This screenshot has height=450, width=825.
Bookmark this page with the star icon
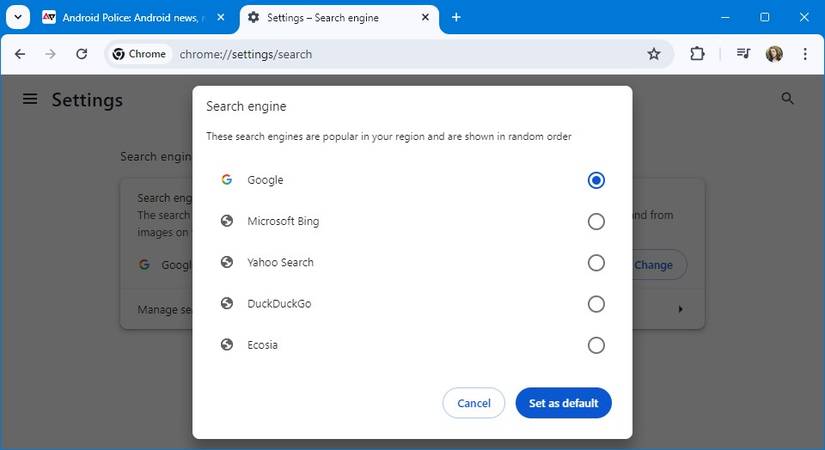654,54
